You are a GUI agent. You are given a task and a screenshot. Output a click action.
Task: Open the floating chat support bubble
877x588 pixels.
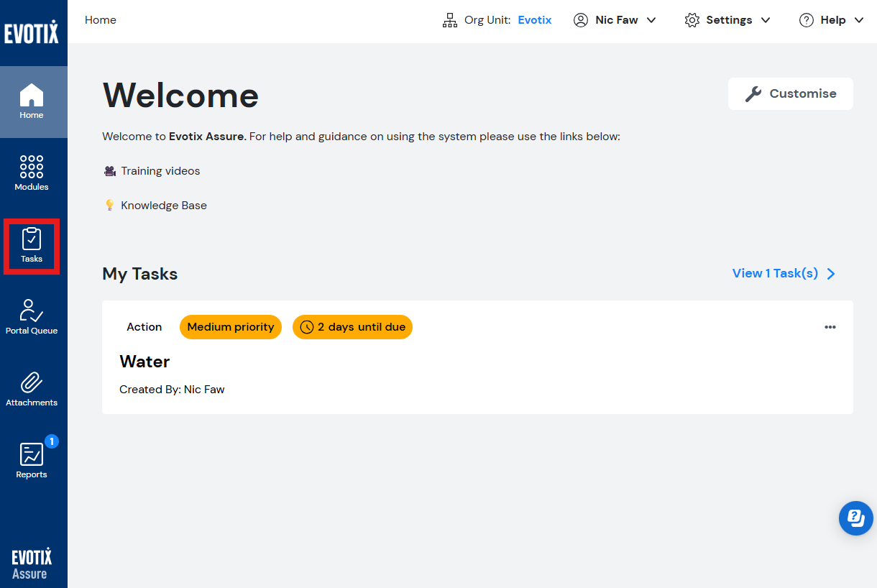coord(856,518)
